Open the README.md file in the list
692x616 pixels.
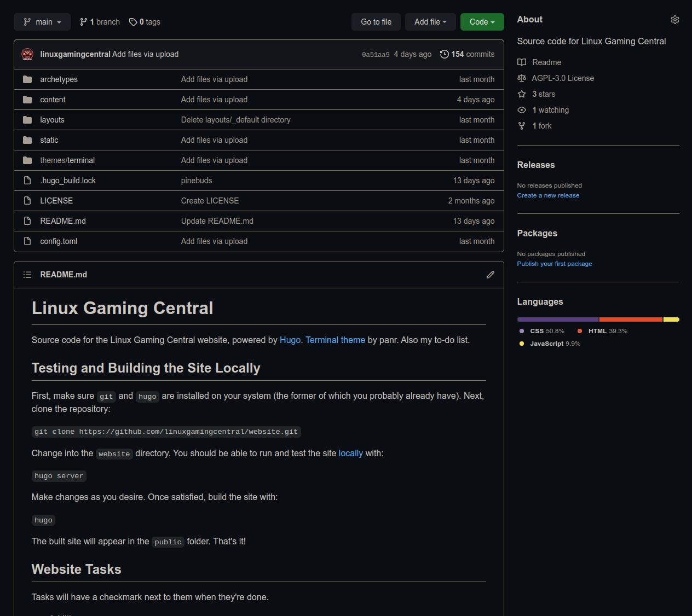[x=63, y=221]
